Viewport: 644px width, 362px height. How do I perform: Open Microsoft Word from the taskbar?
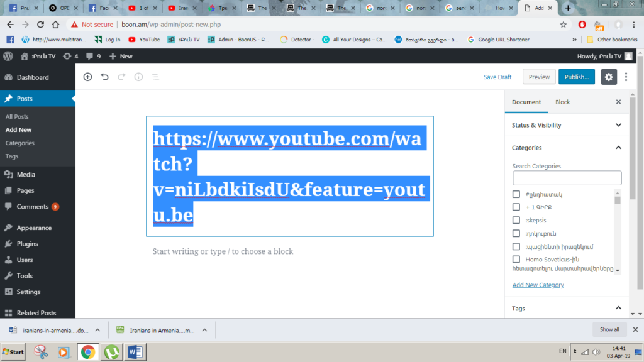135,352
